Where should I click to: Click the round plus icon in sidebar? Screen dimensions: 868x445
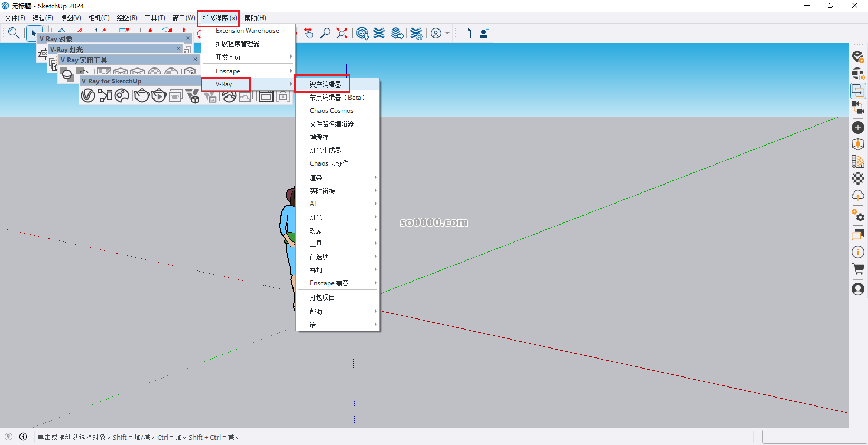click(858, 128)
